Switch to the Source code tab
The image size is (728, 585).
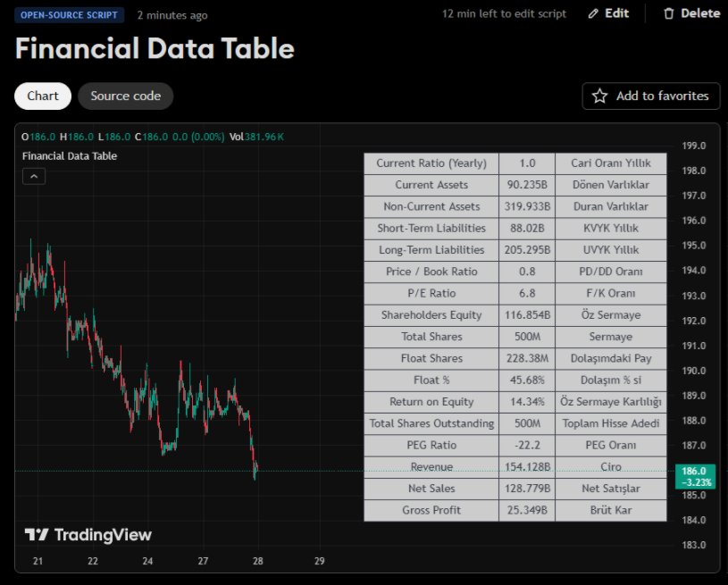tap(125, 96)
